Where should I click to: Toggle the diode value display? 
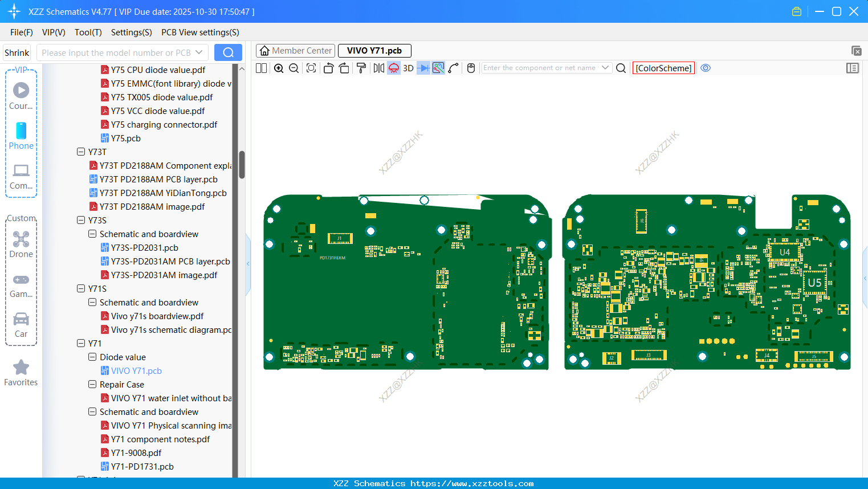point(423,68)
